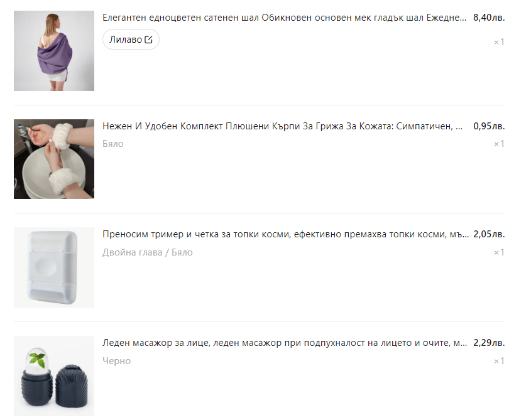Click the 0,95лв. price of wristbands
The height and width of the screenshot is (420, 526).
[489, 126]
